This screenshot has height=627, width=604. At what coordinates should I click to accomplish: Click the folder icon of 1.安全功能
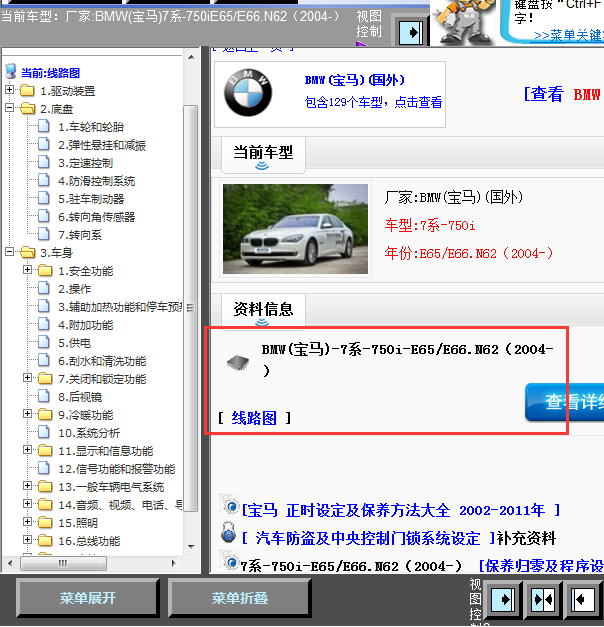pyautogui.click(x=45, y=271)
